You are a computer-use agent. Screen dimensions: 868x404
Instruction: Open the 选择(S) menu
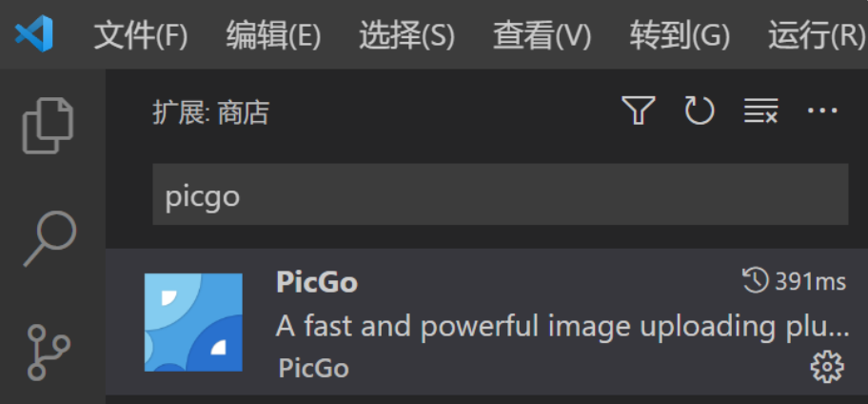coord(407,36)
